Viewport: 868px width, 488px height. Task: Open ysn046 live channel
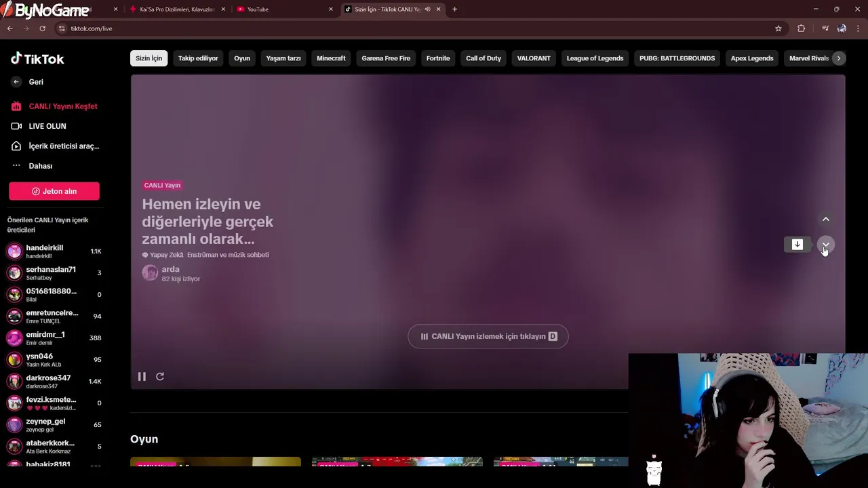(54, 360)
